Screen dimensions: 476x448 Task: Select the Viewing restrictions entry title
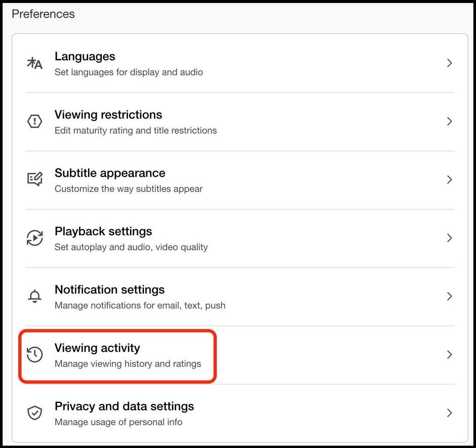108,115
